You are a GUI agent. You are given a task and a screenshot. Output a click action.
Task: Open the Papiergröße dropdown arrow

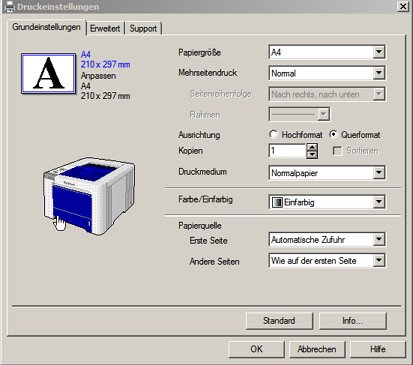pyautogui.click(x=379, y=52)
